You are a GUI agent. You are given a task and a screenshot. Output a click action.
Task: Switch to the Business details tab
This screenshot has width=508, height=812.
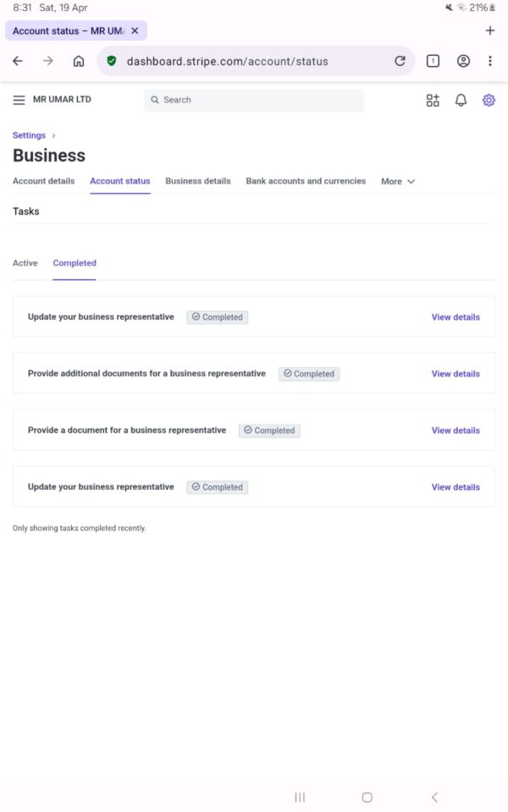click(x=198, y=181)
